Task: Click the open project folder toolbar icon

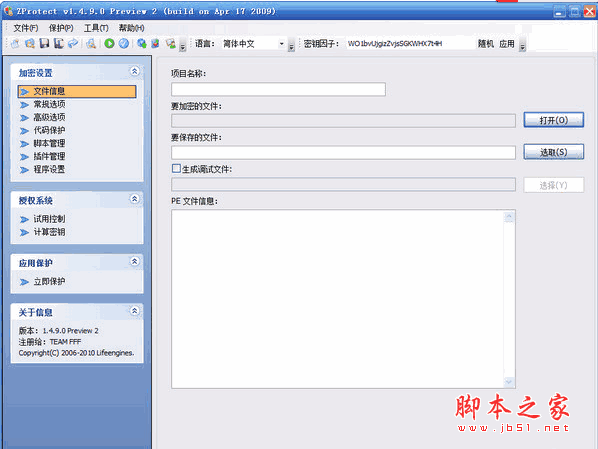Action: (30, 43)
